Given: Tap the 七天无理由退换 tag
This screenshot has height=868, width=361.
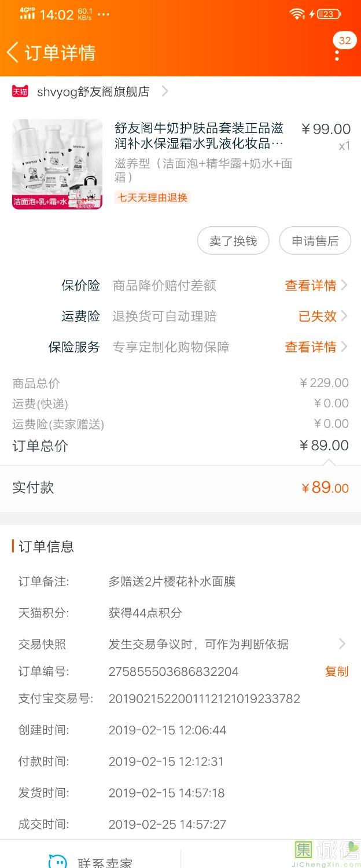Looking at the screenshot, I should [x=153, y=197].
